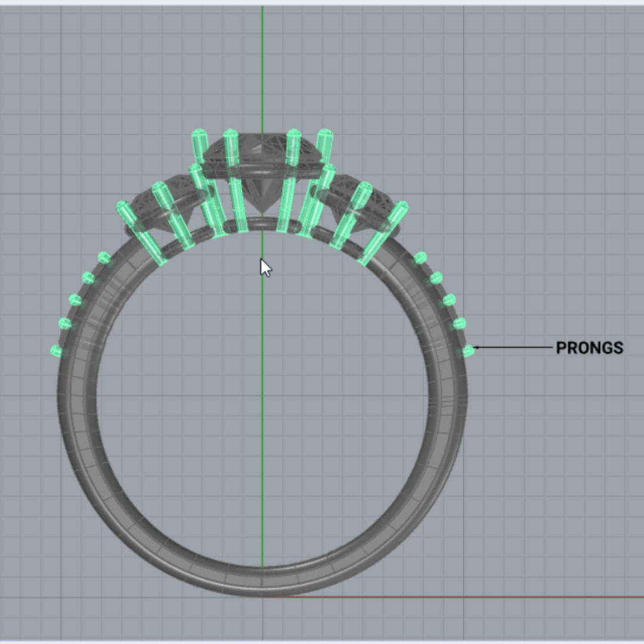Select the center gemstone on the ring
The width and height of the screenshot is (644, 644).
pos(262,172)
